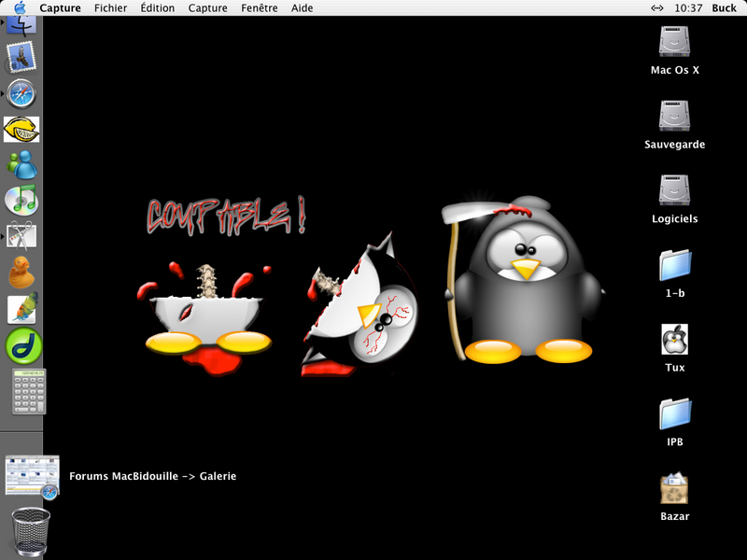
Task: Launch Mail from the Dock
Action: coord(21,58)
